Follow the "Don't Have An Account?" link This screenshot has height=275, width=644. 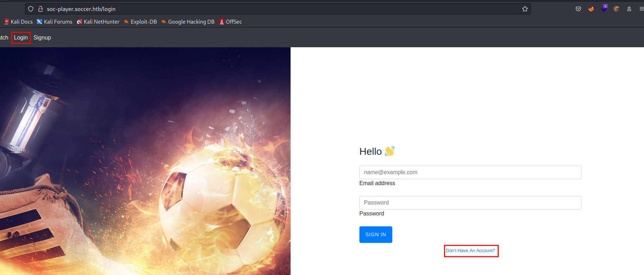470,251
